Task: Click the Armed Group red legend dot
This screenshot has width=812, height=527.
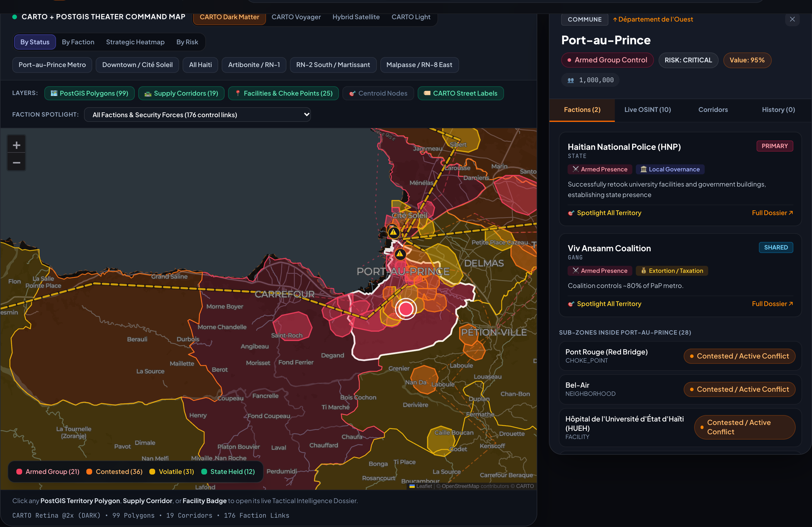Action: coord(19,471)
